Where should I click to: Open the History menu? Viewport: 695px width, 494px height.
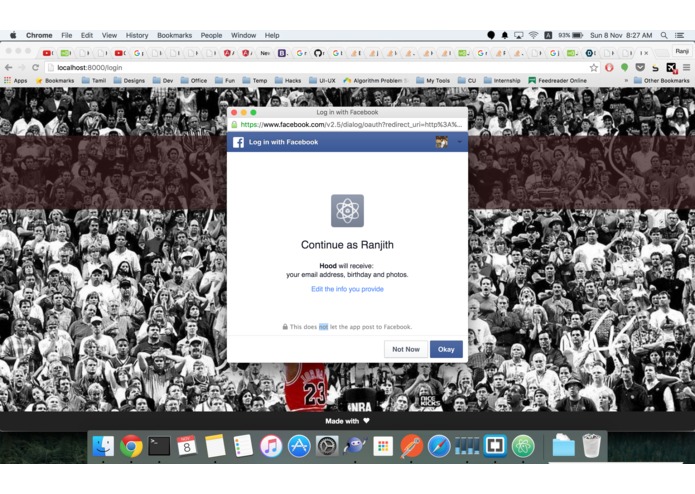(137, 35)
